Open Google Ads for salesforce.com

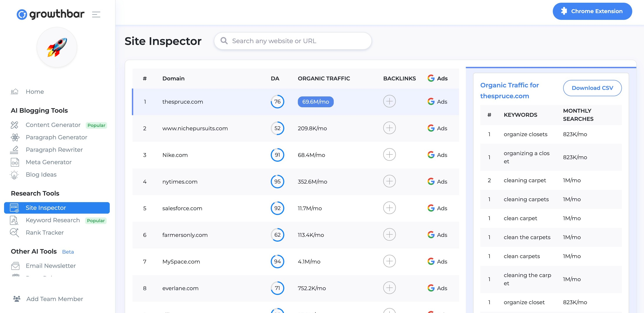point(437,208)
